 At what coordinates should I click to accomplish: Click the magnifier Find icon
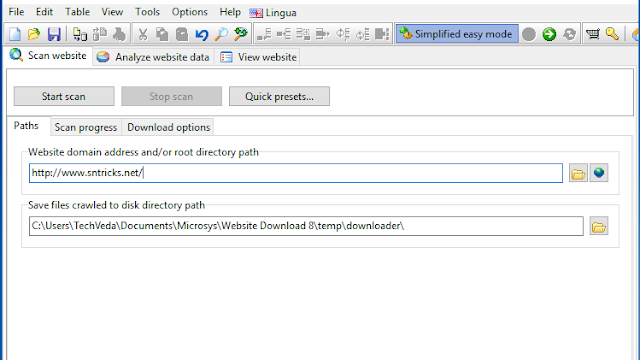click(221, 34)
